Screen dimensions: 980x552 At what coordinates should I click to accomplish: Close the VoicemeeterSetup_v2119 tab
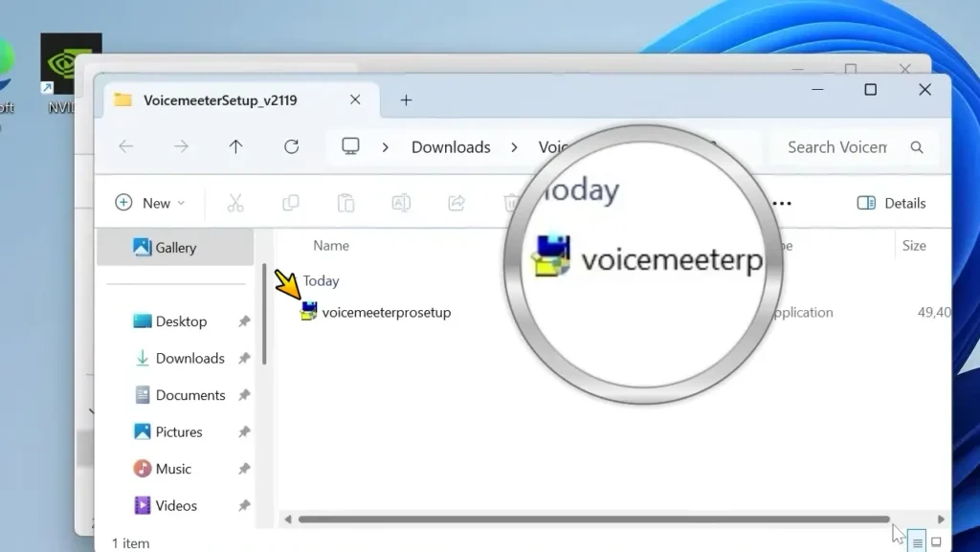tap(355, 99)
